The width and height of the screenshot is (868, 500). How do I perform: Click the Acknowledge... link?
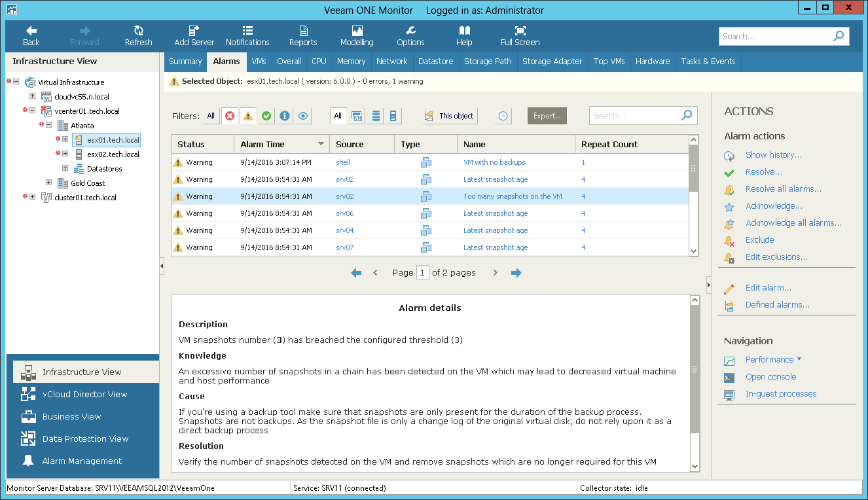point(774,206)
